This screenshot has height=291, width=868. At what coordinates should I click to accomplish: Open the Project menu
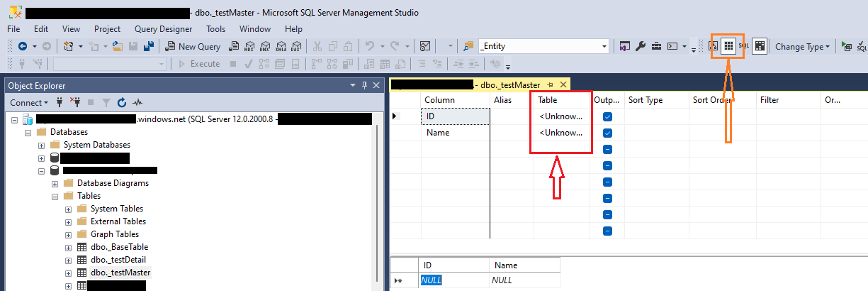pyautogui.click(x=107, y=29)
